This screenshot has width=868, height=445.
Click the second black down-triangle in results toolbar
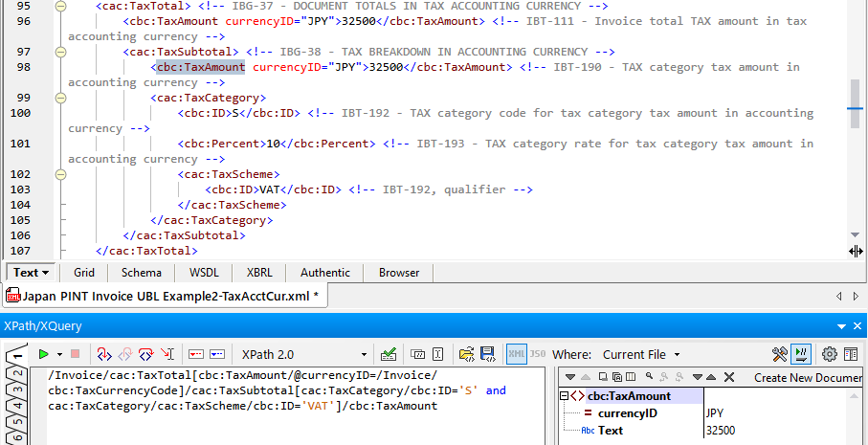697,377
